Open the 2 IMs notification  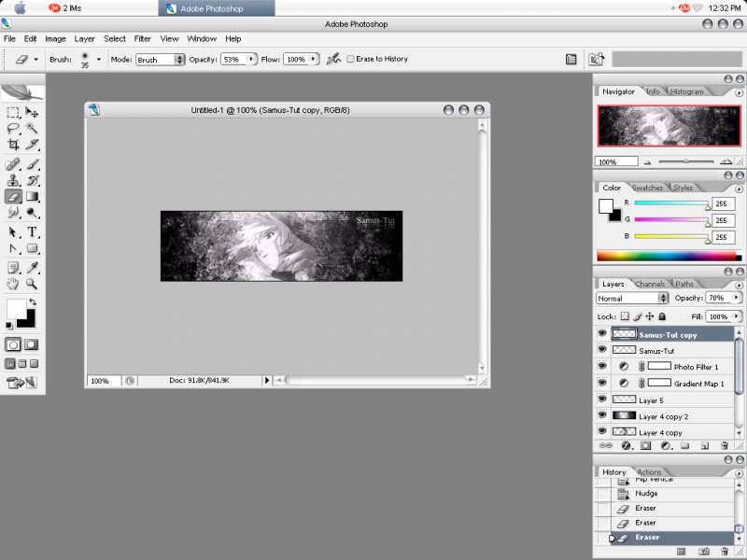click(x=65, y=8)
